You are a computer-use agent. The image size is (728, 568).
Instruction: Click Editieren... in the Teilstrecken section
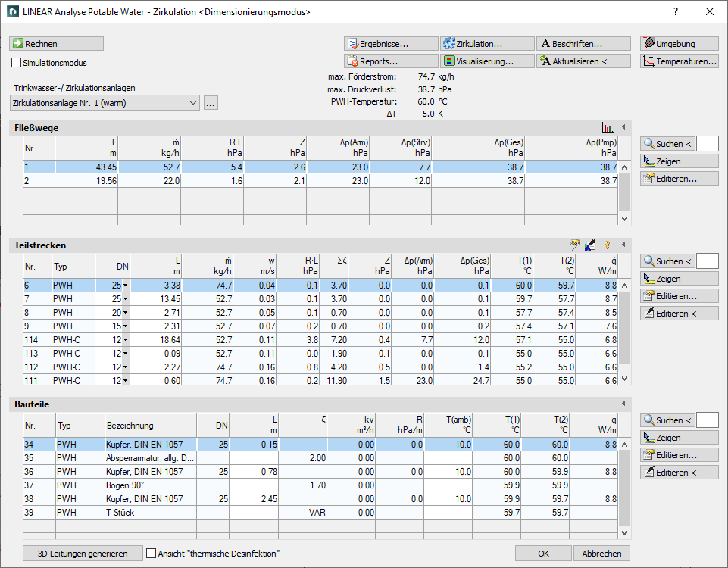680,295
